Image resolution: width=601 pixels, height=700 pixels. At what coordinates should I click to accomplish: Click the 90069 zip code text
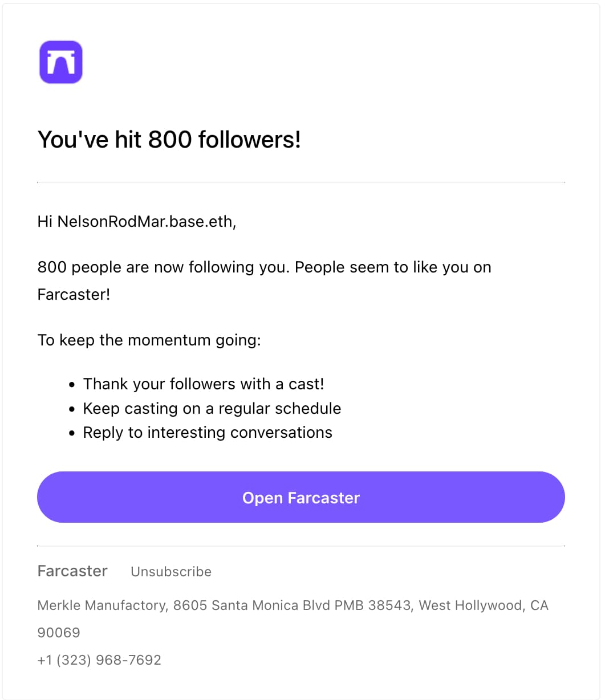click(59, 633)
